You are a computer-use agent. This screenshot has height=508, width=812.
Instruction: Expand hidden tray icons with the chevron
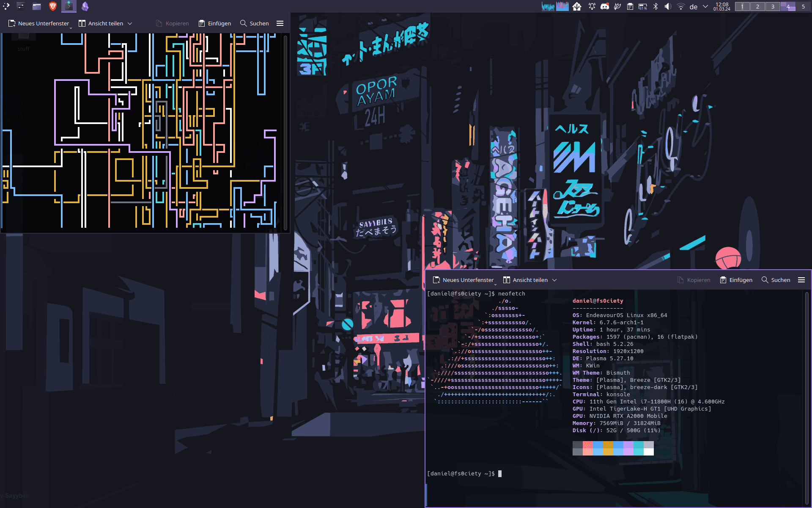pyautogui.click(x=705, y=6)
